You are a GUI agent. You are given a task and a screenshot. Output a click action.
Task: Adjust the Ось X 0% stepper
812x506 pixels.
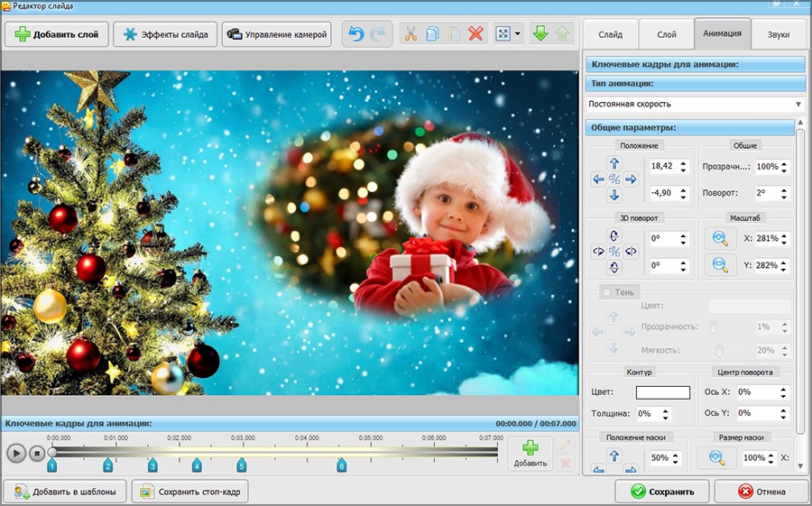[784, 392]
